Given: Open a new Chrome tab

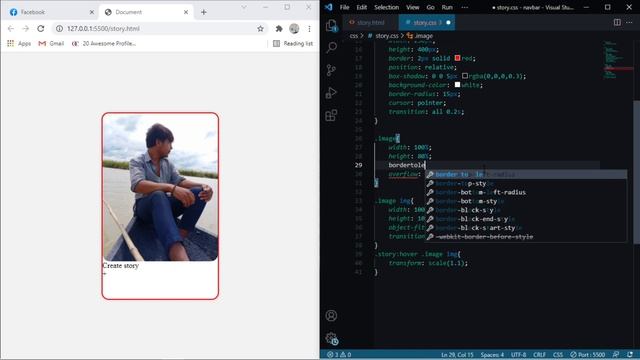Looking at the screenshot, I should tap(204, 12).
